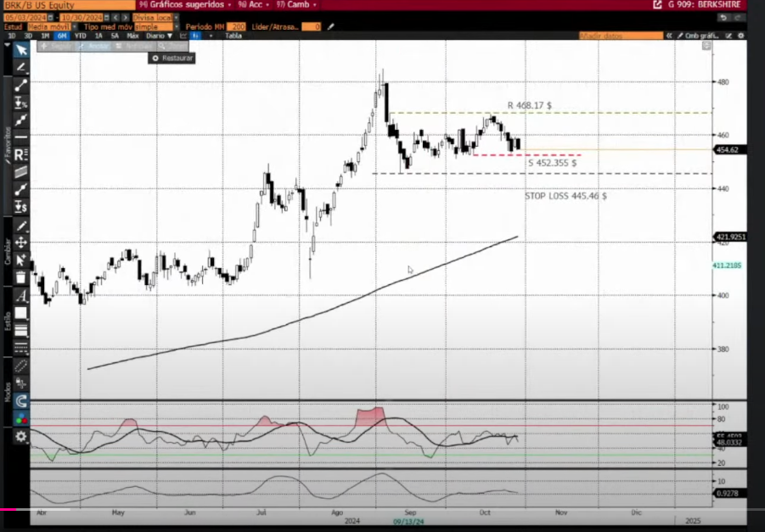Click the lock annotations icon in Modos
This screenshot has width=765, height=532.
(21, 384)
